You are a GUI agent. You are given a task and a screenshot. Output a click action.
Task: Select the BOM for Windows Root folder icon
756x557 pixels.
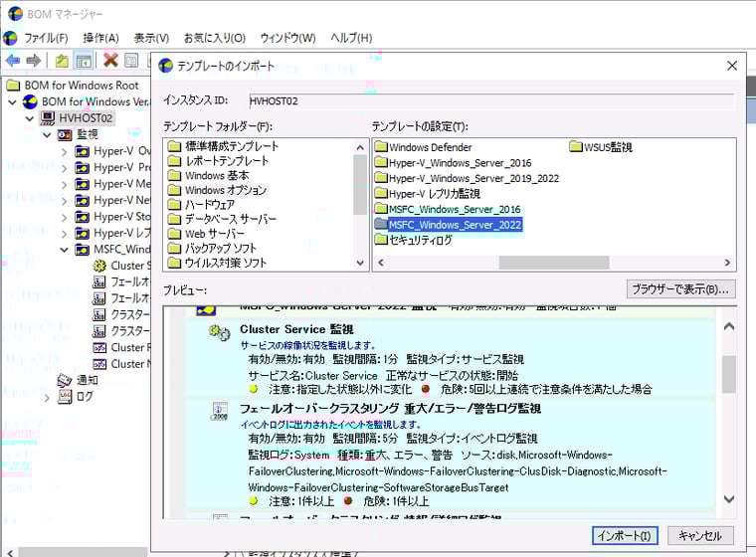click(13, 86)
